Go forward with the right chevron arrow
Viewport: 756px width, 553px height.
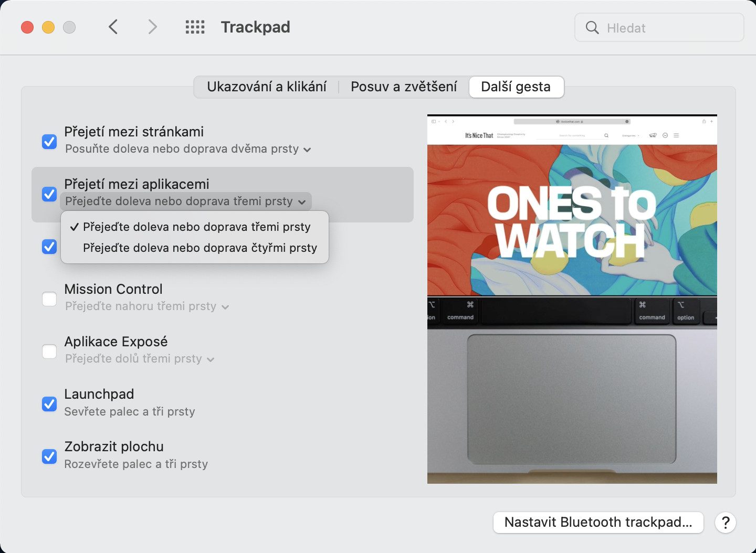pyautogui.click(x=152, y=27)
